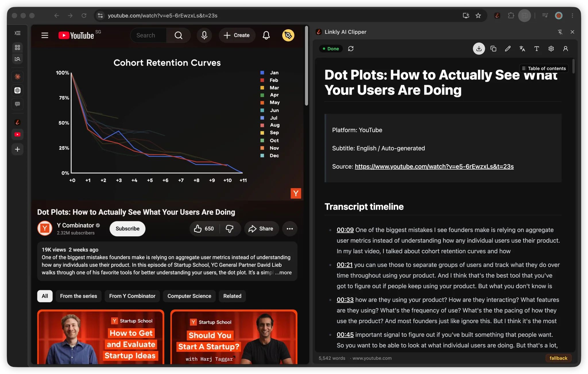Expand the Table of contents
Image resolution: width=588 pixels, height=374 pixels.
point(544,68)
